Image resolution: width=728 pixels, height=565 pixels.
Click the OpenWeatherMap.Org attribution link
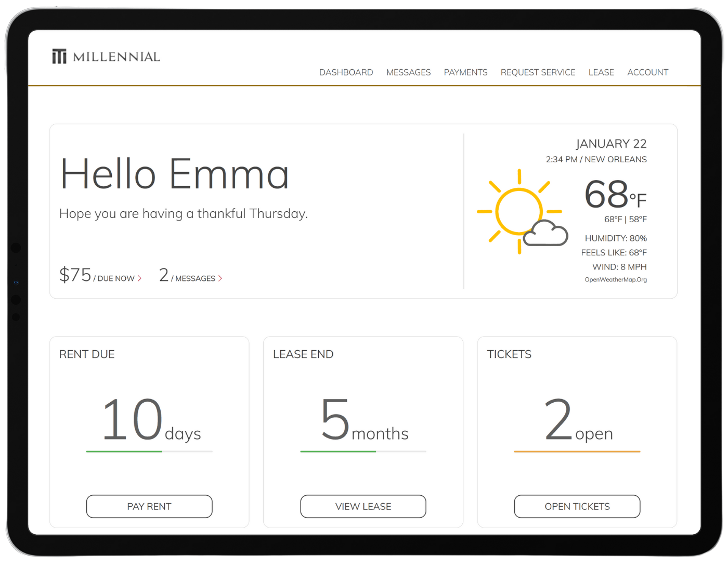coord(616,279)
